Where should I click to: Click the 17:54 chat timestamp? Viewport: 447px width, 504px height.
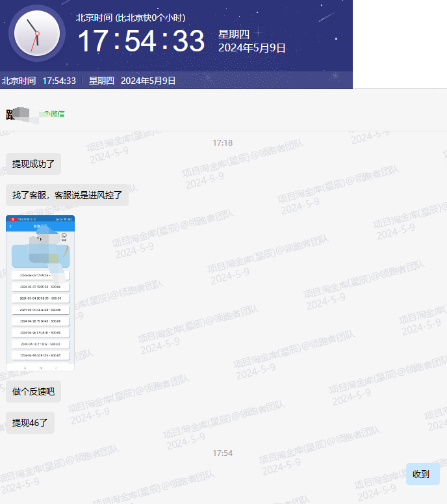[x=223, y=453]
